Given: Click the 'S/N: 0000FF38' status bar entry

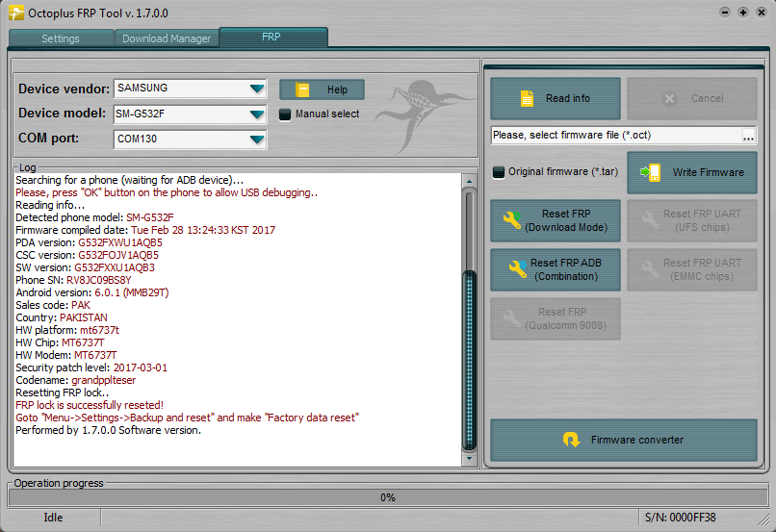Looking at the screenshot, I should pyautogui.click(x=680, y=518).
